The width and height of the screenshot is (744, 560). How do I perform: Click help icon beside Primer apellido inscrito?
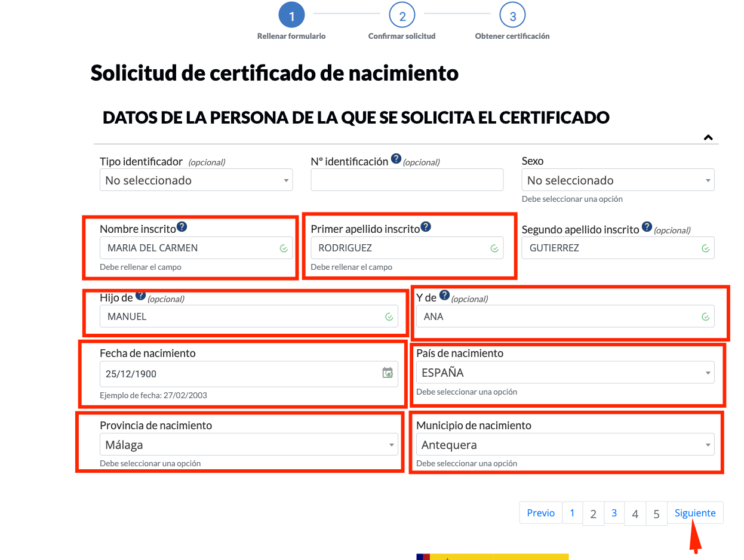click(x=426, y=227)
